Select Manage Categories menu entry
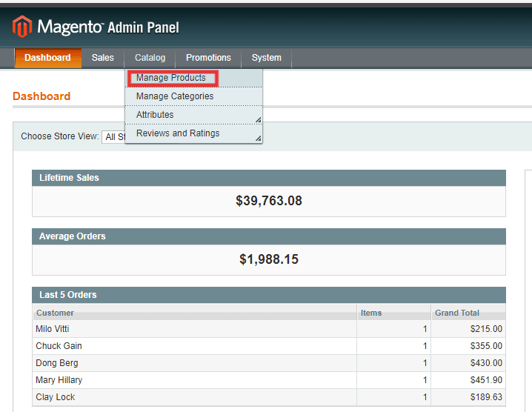Viewport: 532px width, 412px height. pyautogui.click(x=193, y=96)
